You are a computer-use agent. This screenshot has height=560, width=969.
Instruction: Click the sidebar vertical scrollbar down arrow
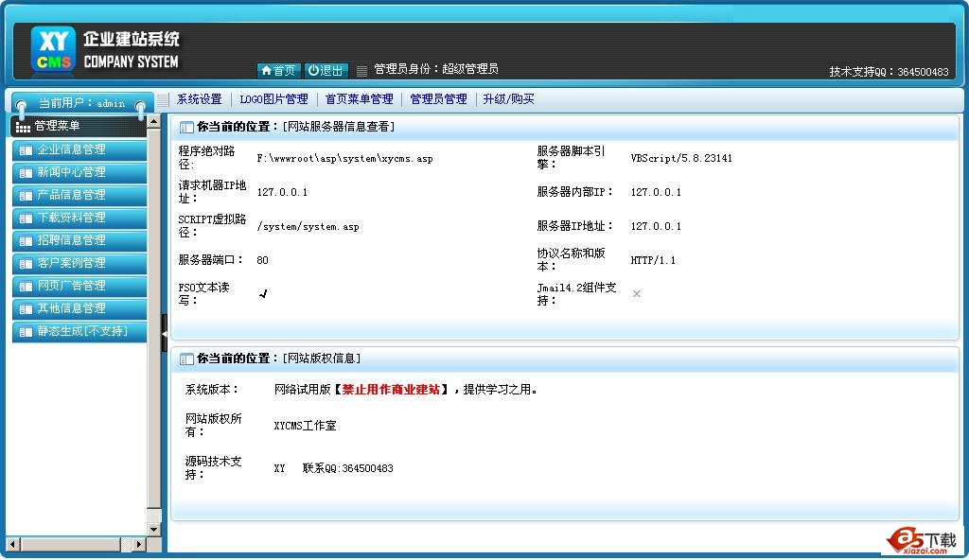tap(154, 528)
